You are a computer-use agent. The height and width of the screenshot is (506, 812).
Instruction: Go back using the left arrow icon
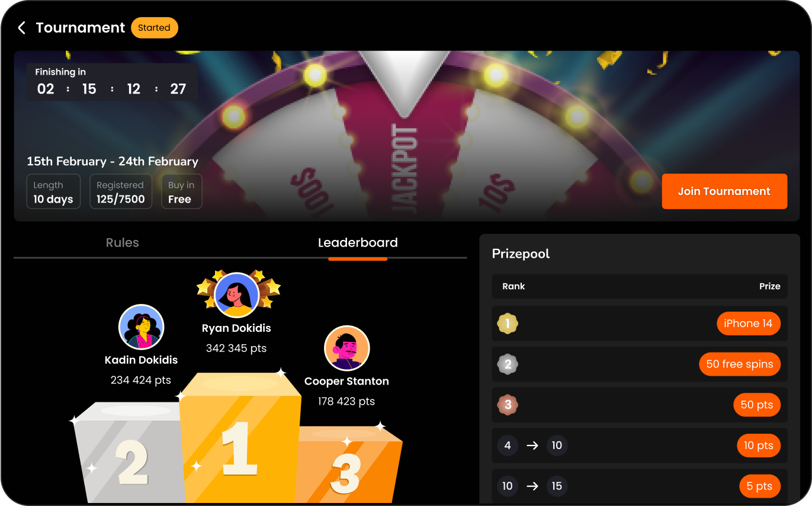coord(21,28)
